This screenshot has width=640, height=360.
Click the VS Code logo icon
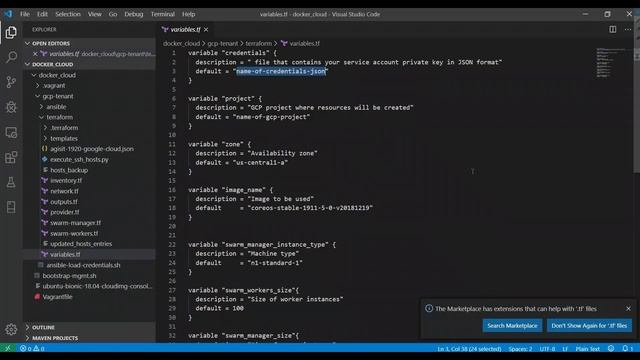8,14
